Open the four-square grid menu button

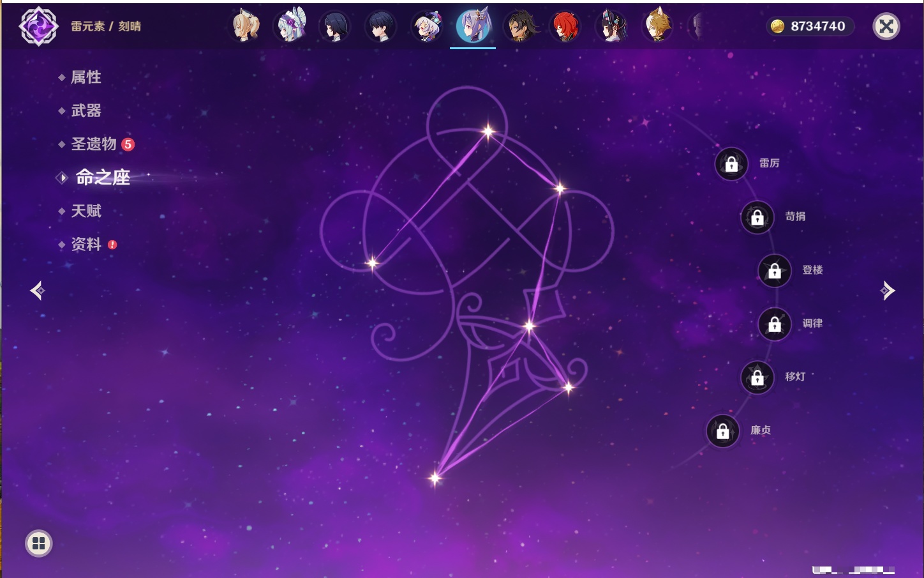tap(39, 544)
